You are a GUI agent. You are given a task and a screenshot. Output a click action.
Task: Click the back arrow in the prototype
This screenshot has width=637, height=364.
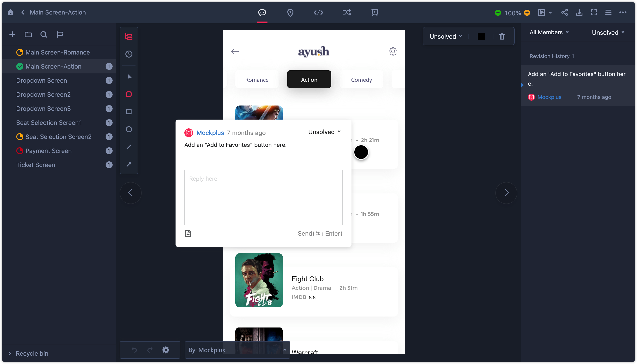(x=235, y=51)
